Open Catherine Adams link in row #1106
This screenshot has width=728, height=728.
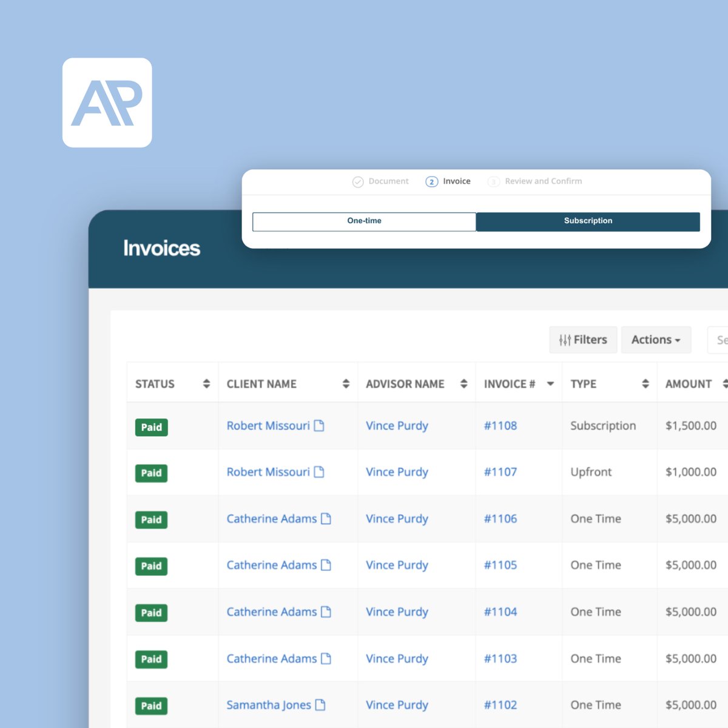tap(272, 519)
